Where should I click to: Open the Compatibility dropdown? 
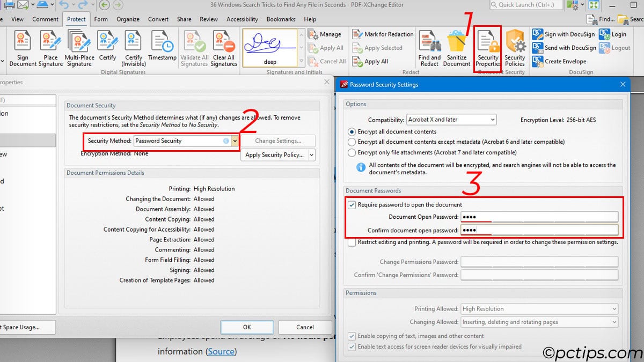coord(451,120)
